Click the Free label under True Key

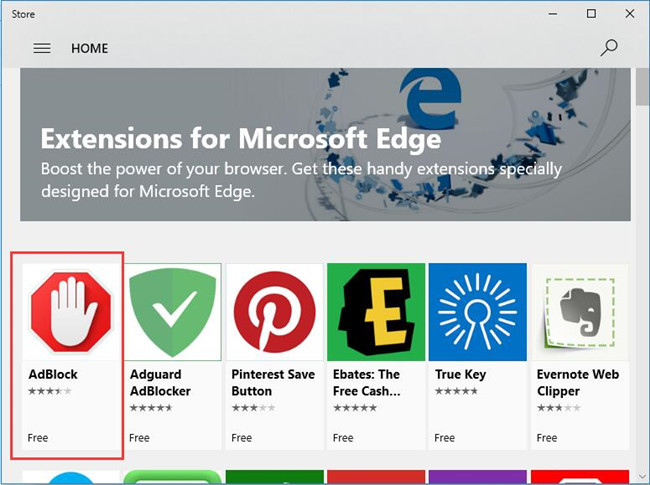pos(444,438)
